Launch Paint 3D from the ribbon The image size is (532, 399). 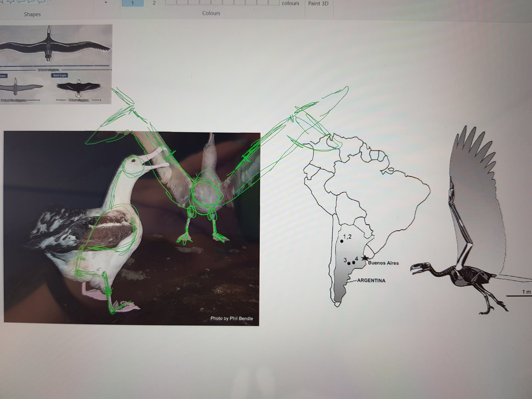point(318,3)
